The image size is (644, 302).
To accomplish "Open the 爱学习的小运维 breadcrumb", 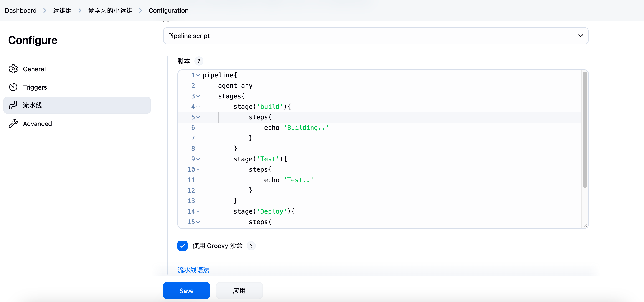I will [x=110, y=10].
